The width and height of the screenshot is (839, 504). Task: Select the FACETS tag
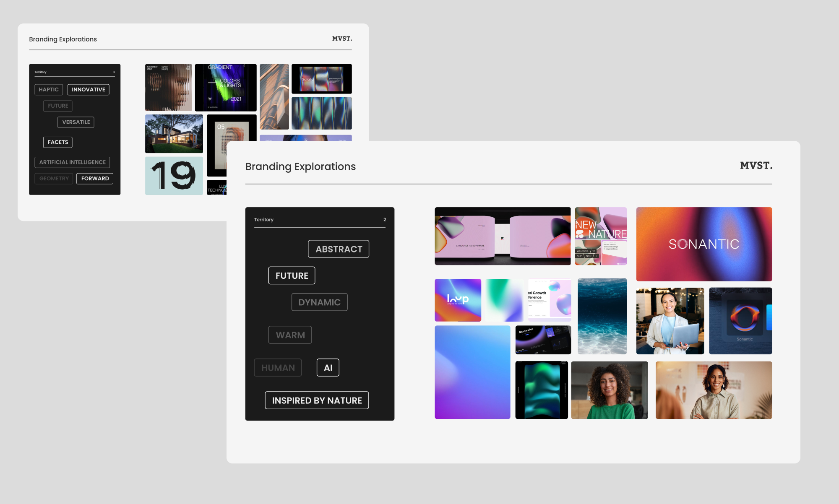click(x=58, y=142)
